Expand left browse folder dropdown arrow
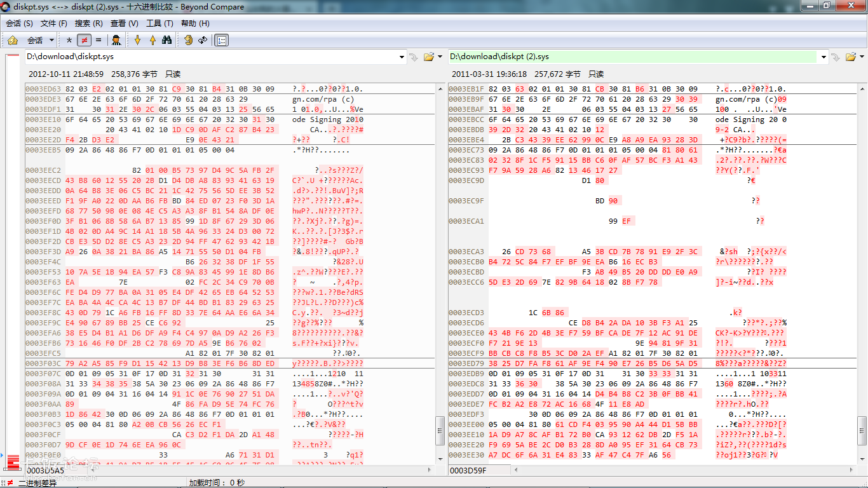 440,57
